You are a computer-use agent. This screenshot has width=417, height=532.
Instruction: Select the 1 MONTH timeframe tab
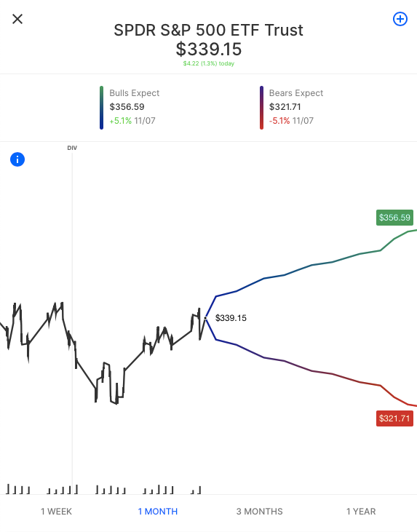pos(158,512)
